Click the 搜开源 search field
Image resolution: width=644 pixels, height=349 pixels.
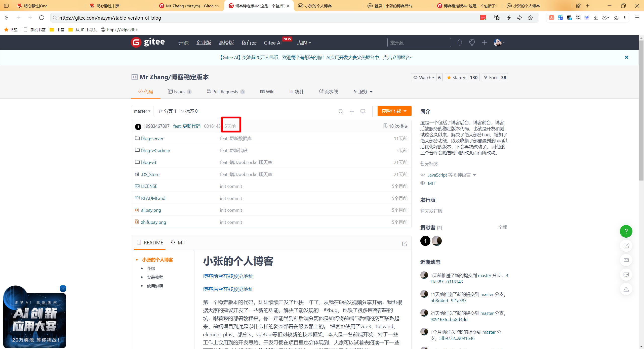(x=419, y=42)
